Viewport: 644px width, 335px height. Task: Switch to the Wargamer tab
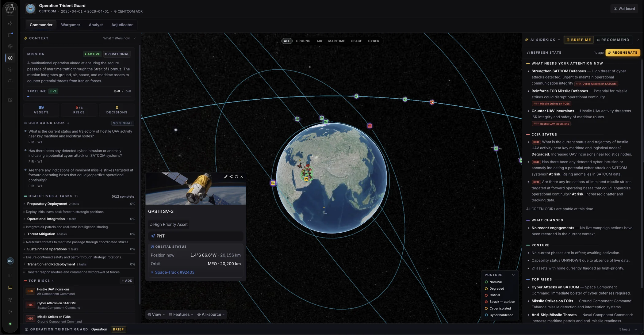pos(71,25)
